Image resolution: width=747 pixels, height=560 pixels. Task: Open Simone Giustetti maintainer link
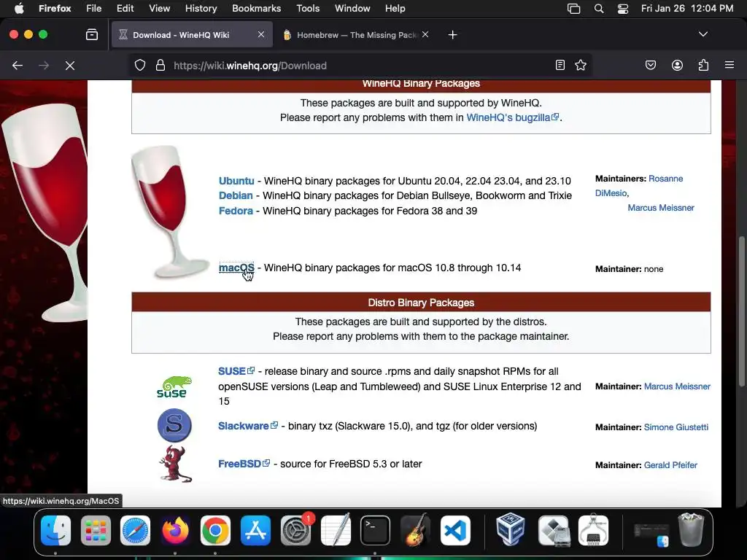click(676, 427)
